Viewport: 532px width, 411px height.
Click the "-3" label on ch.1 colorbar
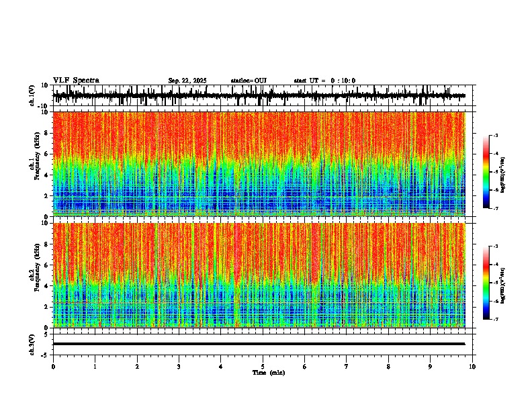495,135
